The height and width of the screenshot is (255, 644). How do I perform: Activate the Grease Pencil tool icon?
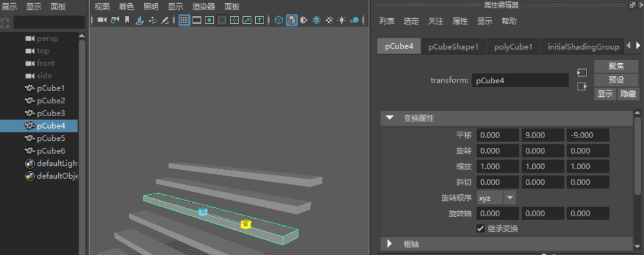(165, 20)
